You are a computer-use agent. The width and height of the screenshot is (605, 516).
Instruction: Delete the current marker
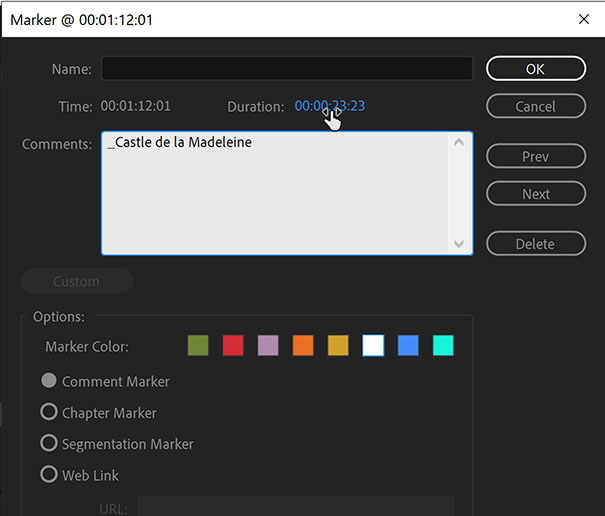(535, 243)
